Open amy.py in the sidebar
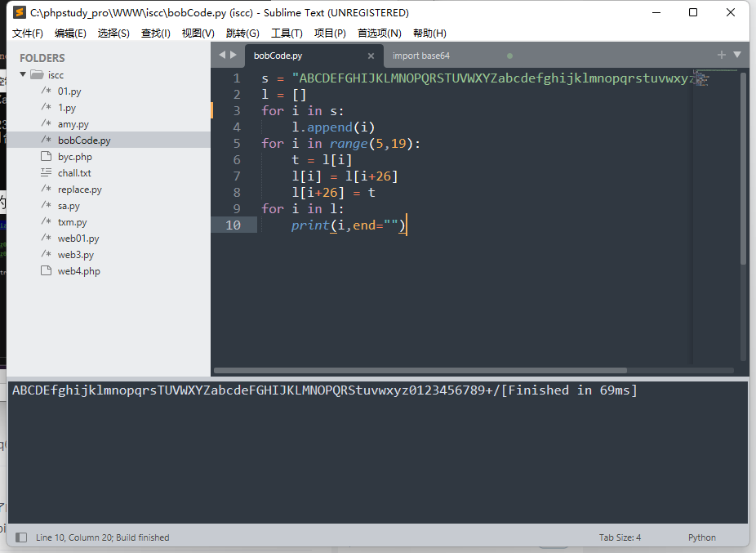Viewport: 756px width, 553px height. [x=73, y=124]
